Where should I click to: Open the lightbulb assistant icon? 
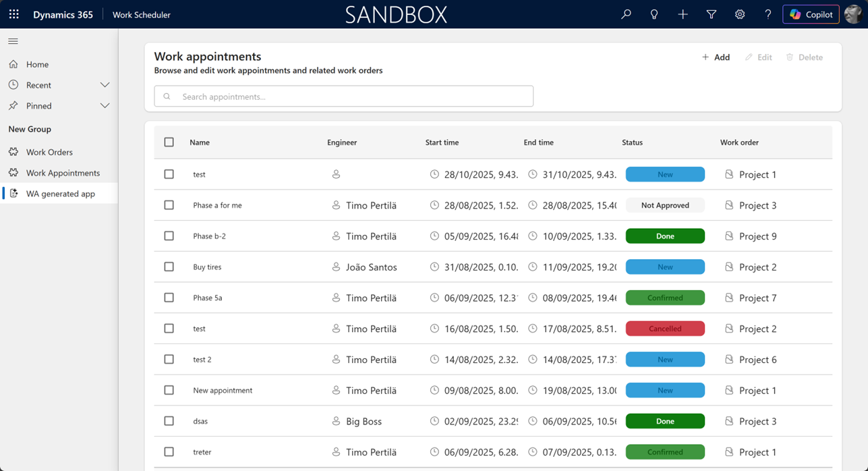(x=654, y=14)
